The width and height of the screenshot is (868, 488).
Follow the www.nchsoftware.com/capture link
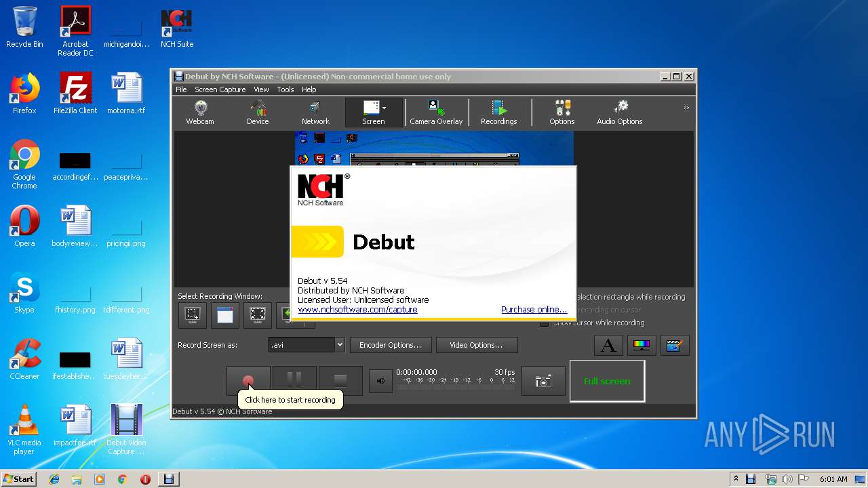[357, 310]
